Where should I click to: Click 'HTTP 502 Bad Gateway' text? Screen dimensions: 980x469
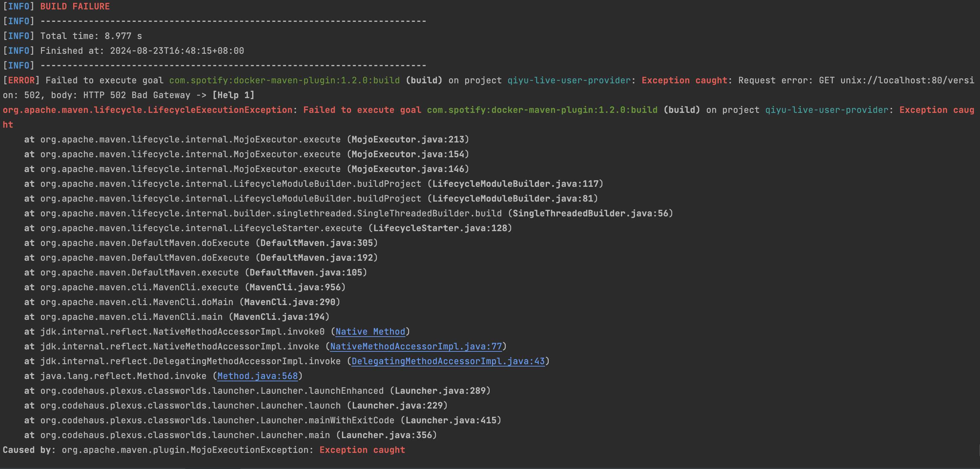(137, 95)
